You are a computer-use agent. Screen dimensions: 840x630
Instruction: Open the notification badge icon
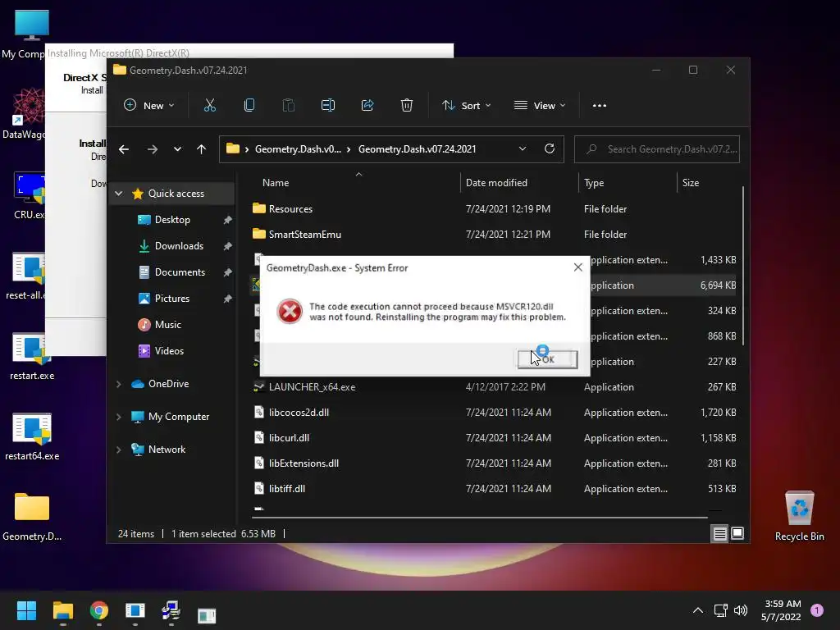[817, 610]
